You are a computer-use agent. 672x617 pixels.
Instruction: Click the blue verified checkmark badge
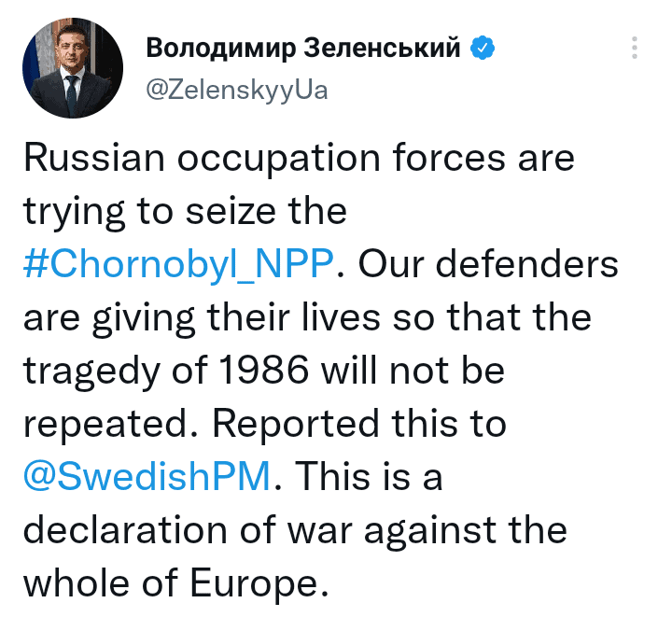483,48
